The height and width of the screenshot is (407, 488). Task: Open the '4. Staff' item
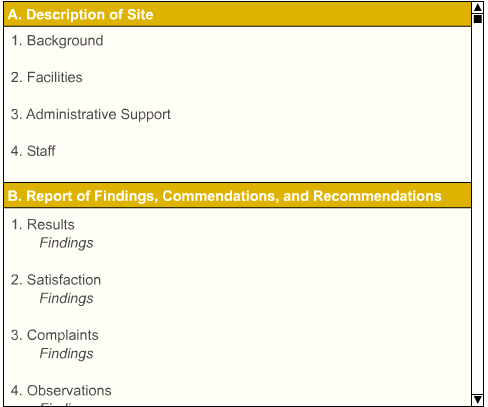point(33,151)
